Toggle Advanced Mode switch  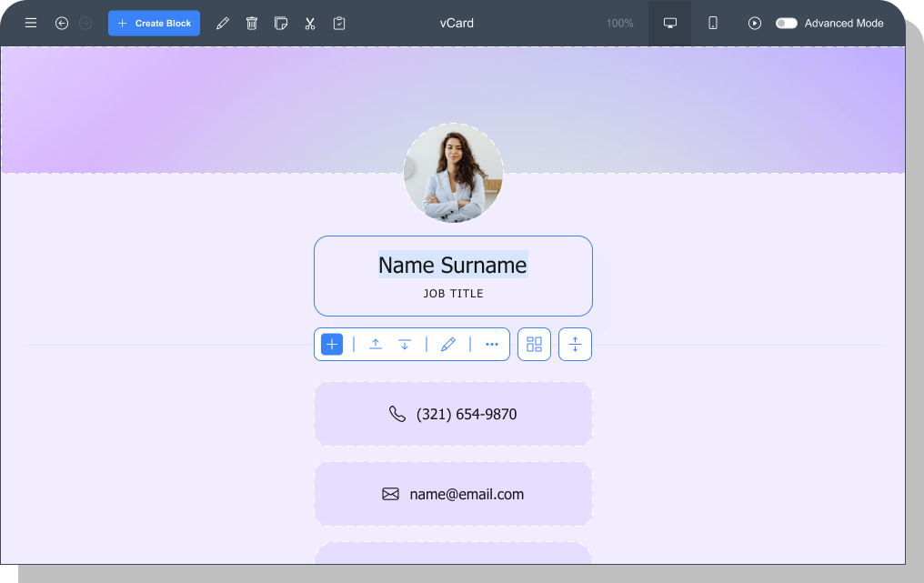click(786, 23)
